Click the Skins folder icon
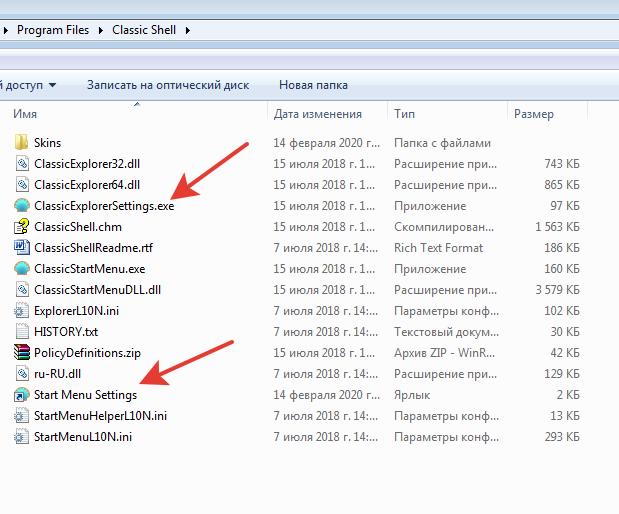619x514 pixels. pyautogui.click(x=22, y=143)
